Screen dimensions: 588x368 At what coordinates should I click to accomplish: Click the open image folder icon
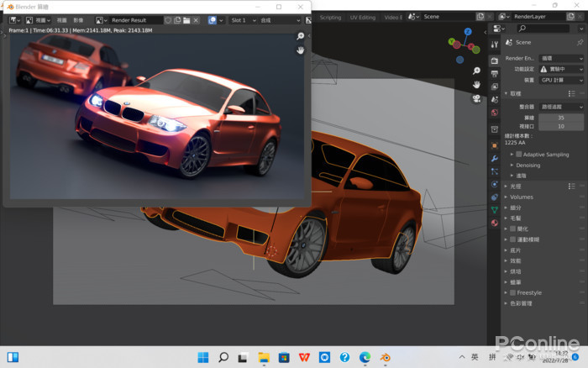point(186,20)
